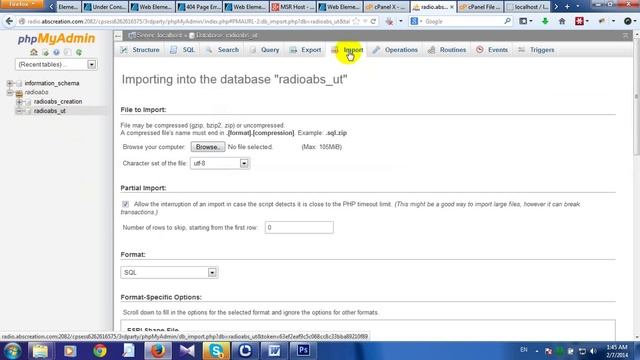Viewport: 640px width, 360px height.
Task: Open Google Chrome from taskbar
Action: point(99,351)
